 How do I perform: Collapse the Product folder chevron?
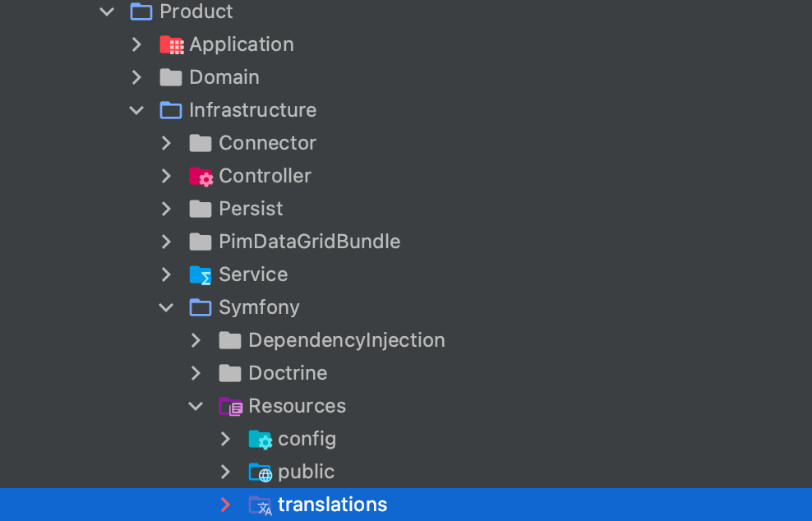click(x=107, y=12)
